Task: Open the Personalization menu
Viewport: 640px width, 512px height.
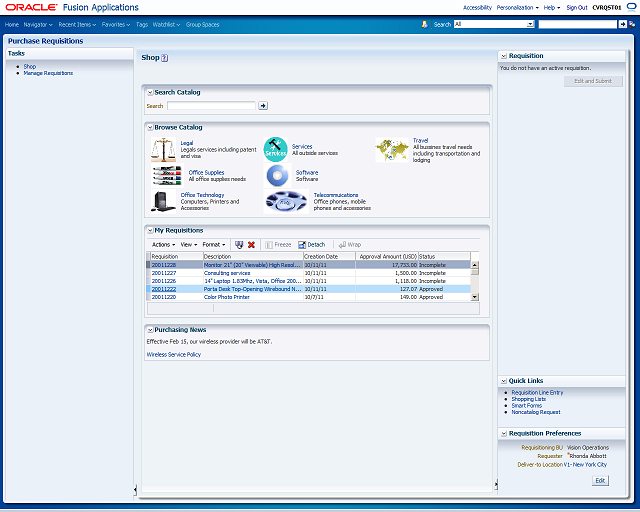Action: coord(517,7)
